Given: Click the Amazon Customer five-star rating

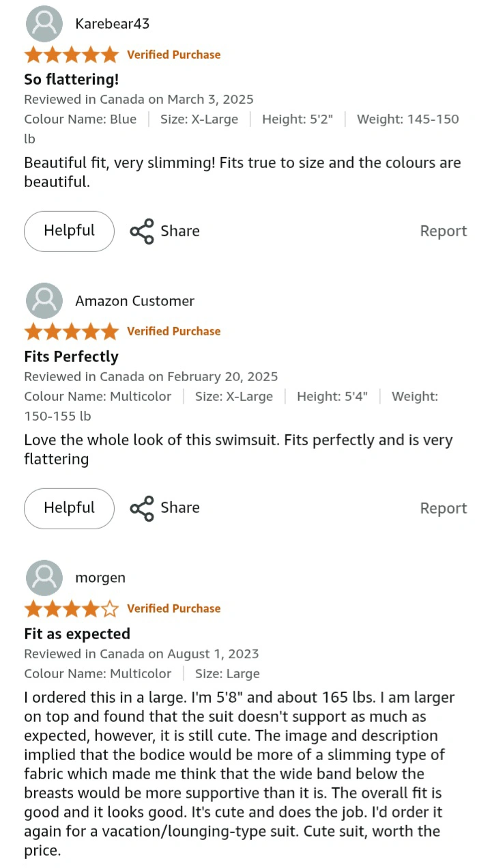Looking at the screenshot, I should click(x=71, y=331).
